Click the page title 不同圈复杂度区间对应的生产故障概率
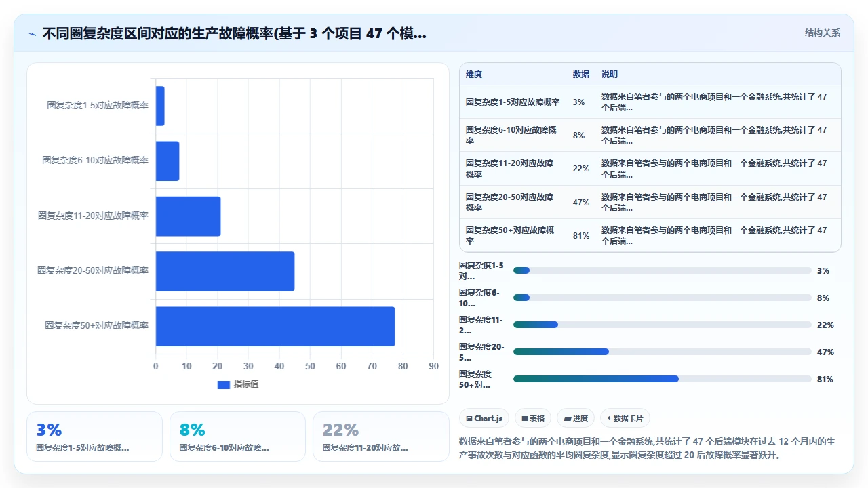Image resolution: width=868 pixels, height=488 pixels. pos(235,33)
